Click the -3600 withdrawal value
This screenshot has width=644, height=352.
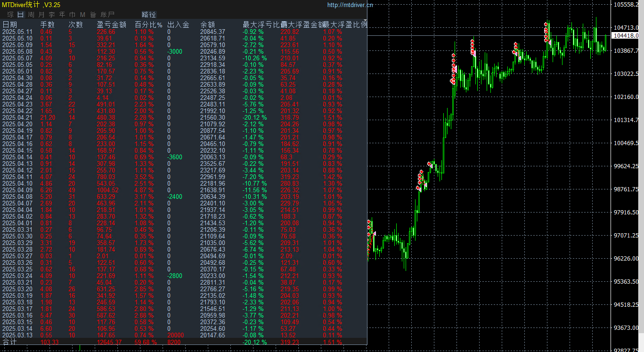[175, 157]
